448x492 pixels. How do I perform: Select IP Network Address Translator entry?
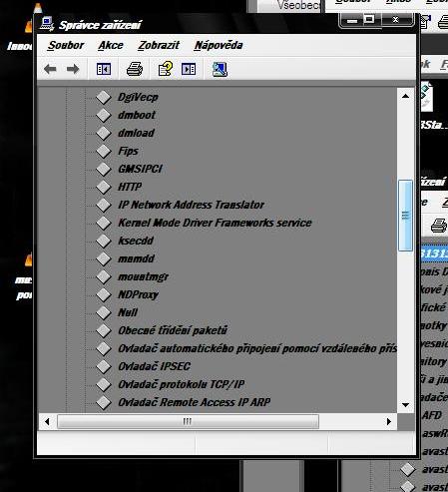coord(192,205)
